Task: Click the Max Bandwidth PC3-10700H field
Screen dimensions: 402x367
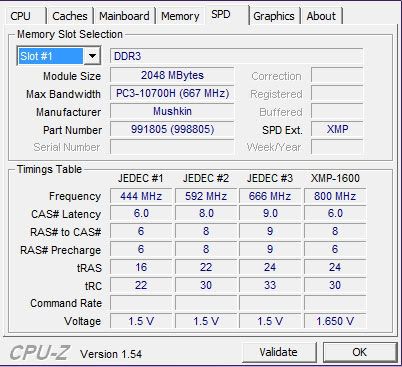Action: point(172,93)
